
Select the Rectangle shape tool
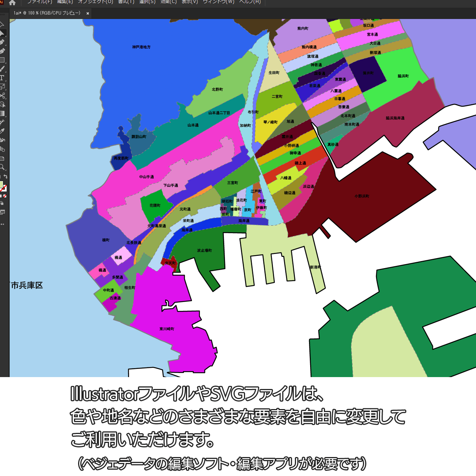pos(2,60)
